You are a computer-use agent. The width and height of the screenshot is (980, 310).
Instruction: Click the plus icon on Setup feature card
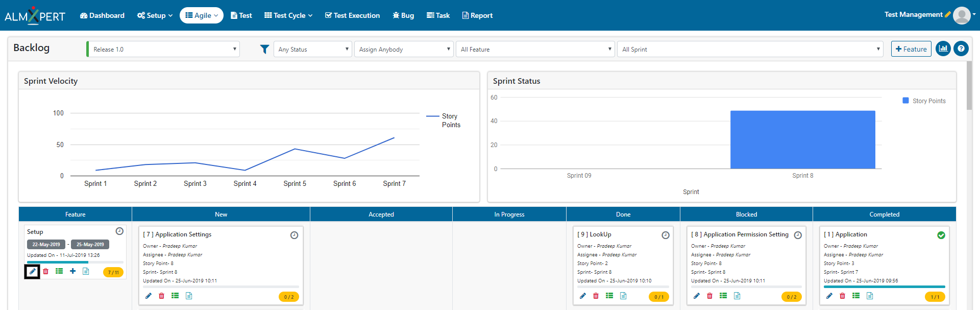[73, 271]
